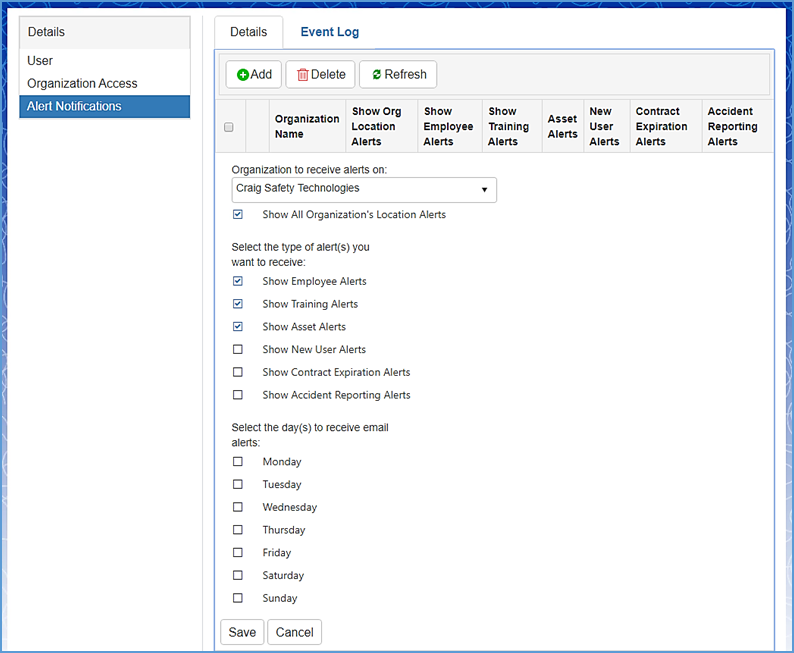Viewport: 794px width, 653px height.
Task: Click the Refresh button
Action: pos(397,74)
